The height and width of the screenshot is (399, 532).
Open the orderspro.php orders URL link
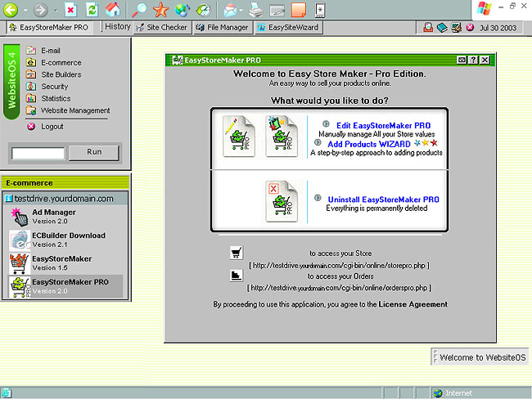pyautogui.click(x=339, y=288)
